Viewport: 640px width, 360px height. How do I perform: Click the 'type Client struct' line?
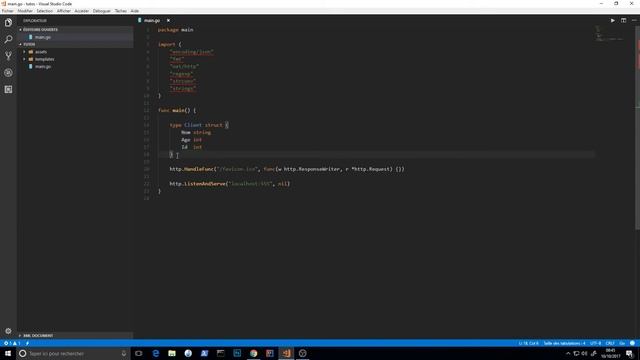(199, 125)
